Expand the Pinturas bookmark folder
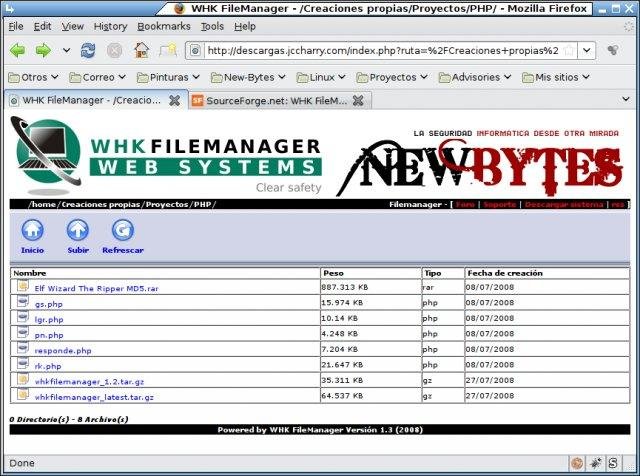 [168, 77]
